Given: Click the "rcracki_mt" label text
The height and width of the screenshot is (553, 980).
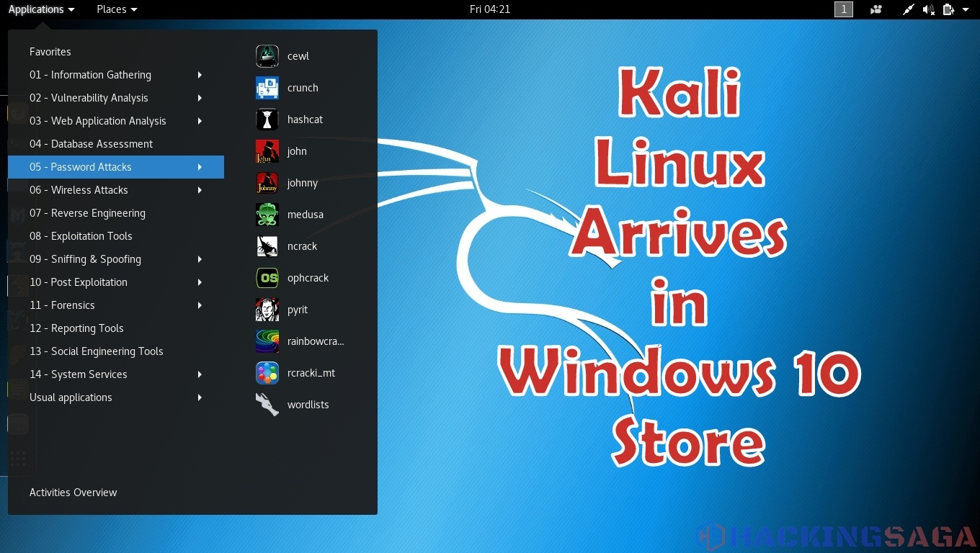Looking at the screenshot, I should [311, 373].
